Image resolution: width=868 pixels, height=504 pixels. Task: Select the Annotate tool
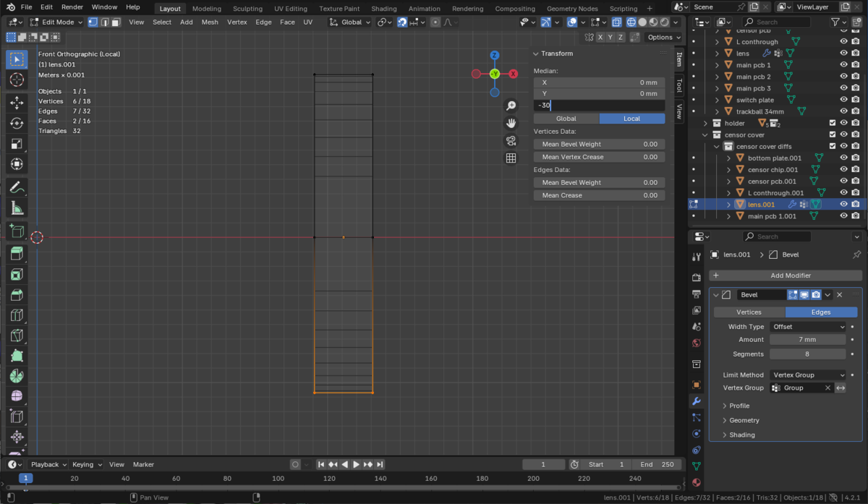coord(16,188)
